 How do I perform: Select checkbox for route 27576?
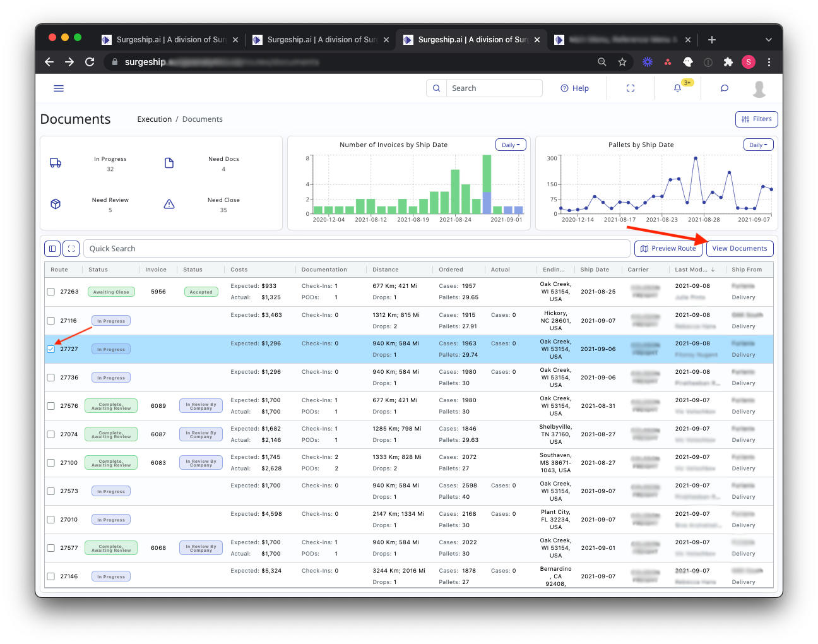tap(51, 406)
